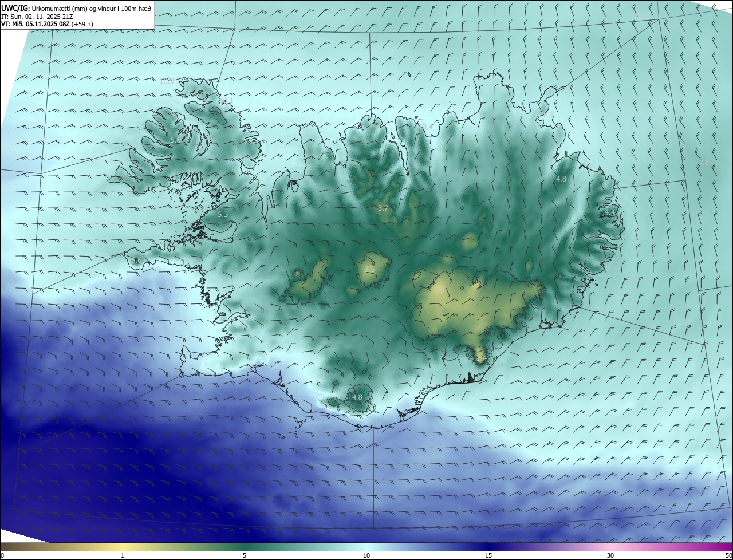Click the colorbar tick label 0
Viewport: 733px width, 560px height.
click(x=2, y=555)
